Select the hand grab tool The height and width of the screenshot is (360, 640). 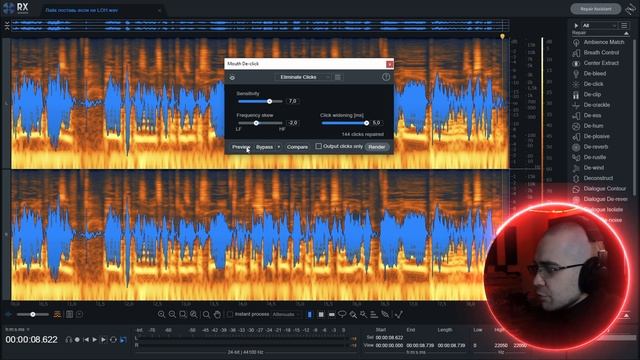[x=218, y=314]
